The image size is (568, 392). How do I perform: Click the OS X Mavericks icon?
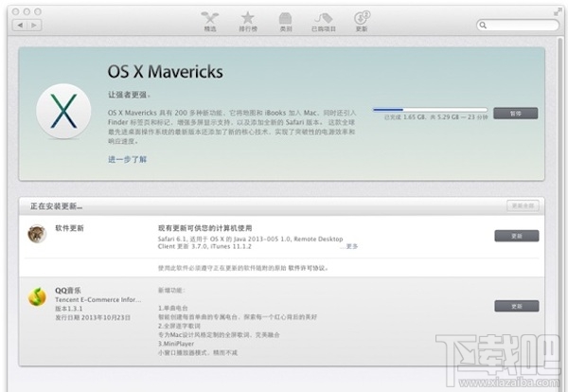tap(63, 116)
